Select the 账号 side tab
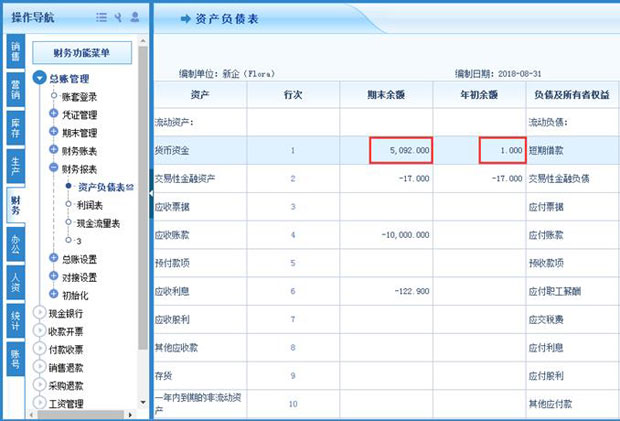Screen dimensions: 620x421 pos(15,359)
